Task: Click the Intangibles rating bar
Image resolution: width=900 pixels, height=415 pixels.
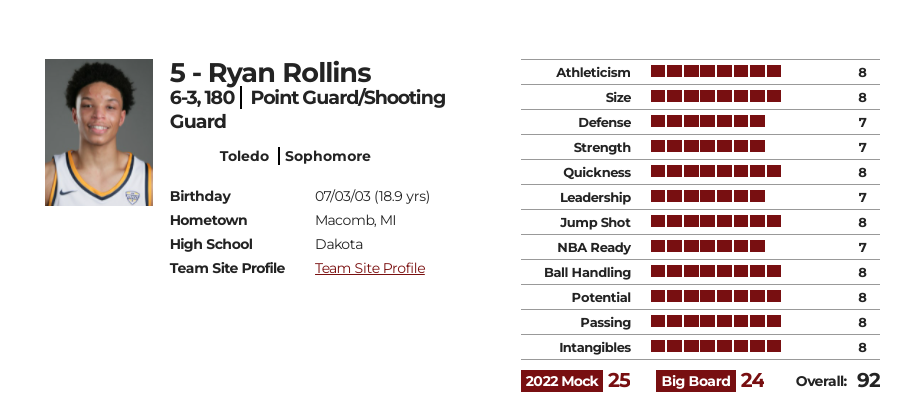Action: (716, 346)
